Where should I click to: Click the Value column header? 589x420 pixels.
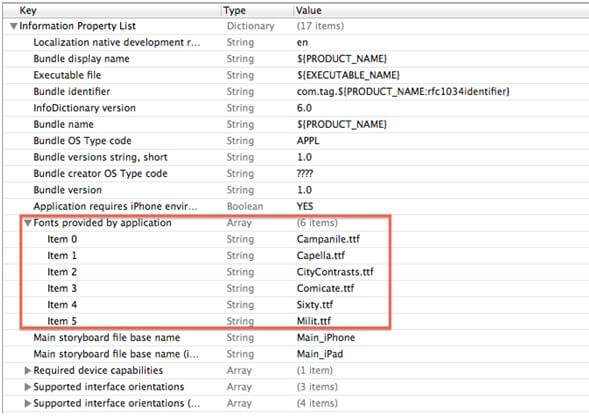308,10
